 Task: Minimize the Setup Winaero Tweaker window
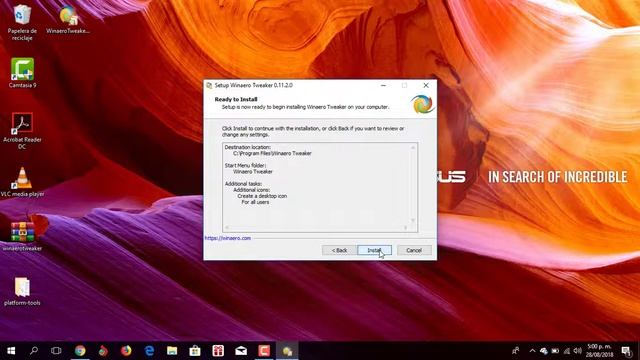tap(383, 85)
